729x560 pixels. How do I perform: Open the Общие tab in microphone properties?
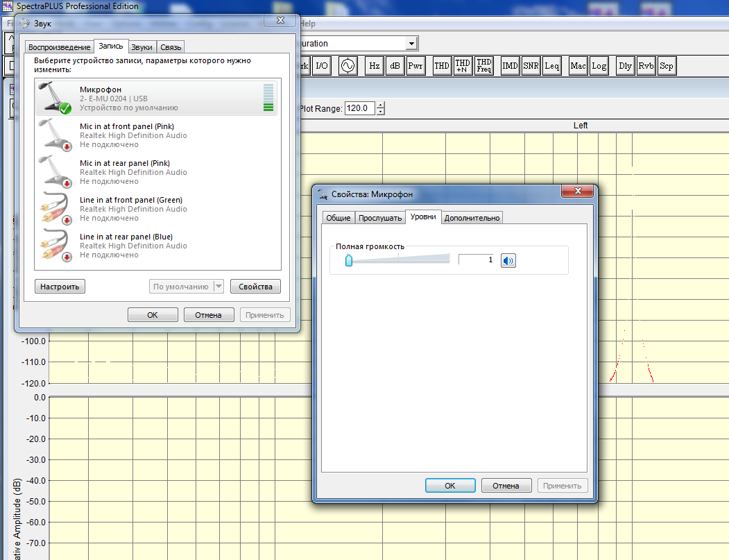pos(338,218)
